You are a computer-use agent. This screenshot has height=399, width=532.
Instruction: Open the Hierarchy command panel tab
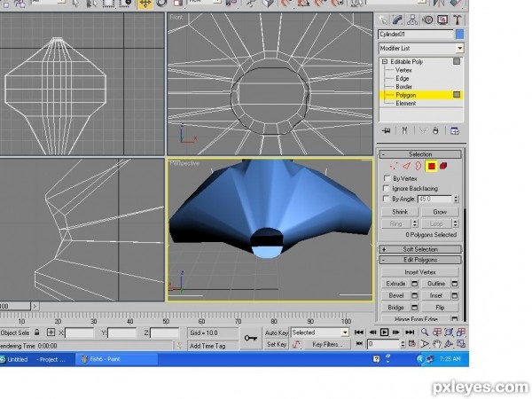tap(412, 20)
